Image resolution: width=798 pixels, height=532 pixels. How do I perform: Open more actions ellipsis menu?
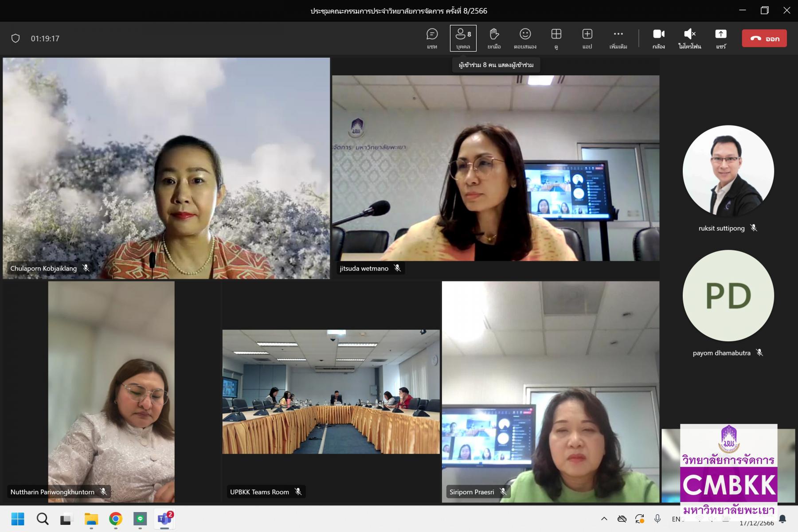tap(618, 39)
